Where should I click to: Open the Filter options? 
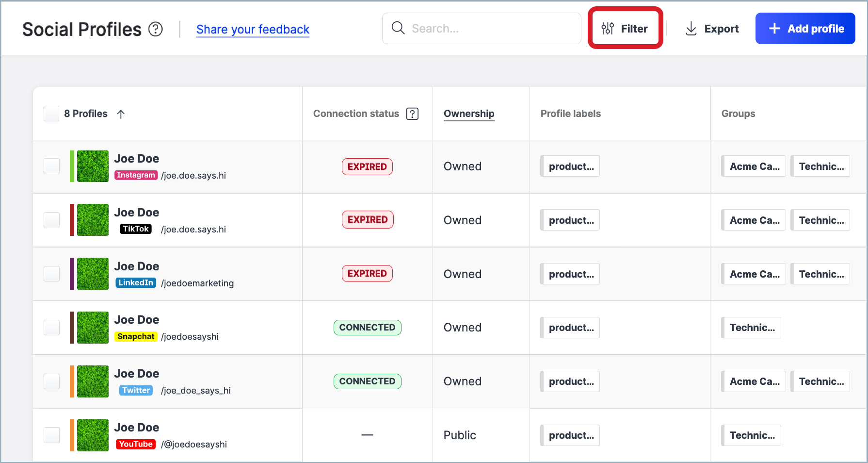pyautogui.click(x=625, y=29)
